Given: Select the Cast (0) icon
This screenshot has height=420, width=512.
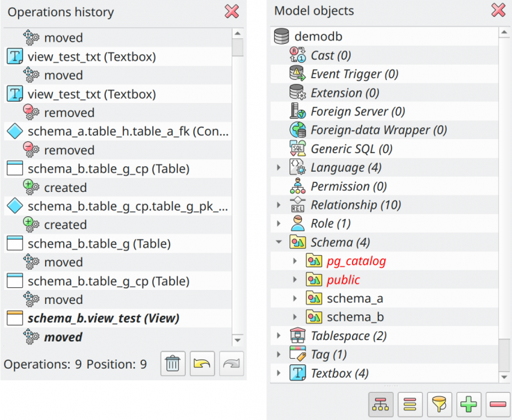Looking at the screenshot, I should click(x=298, y=55).
